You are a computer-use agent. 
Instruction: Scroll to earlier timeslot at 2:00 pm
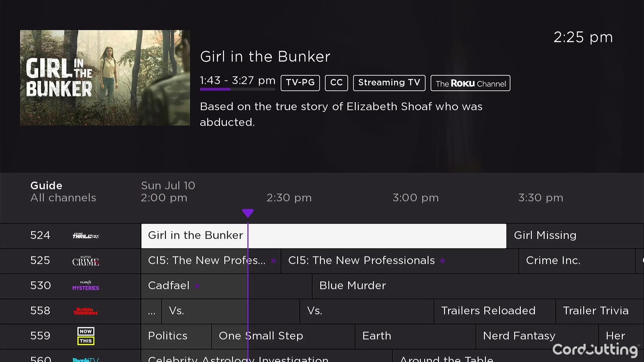point(164,197)
